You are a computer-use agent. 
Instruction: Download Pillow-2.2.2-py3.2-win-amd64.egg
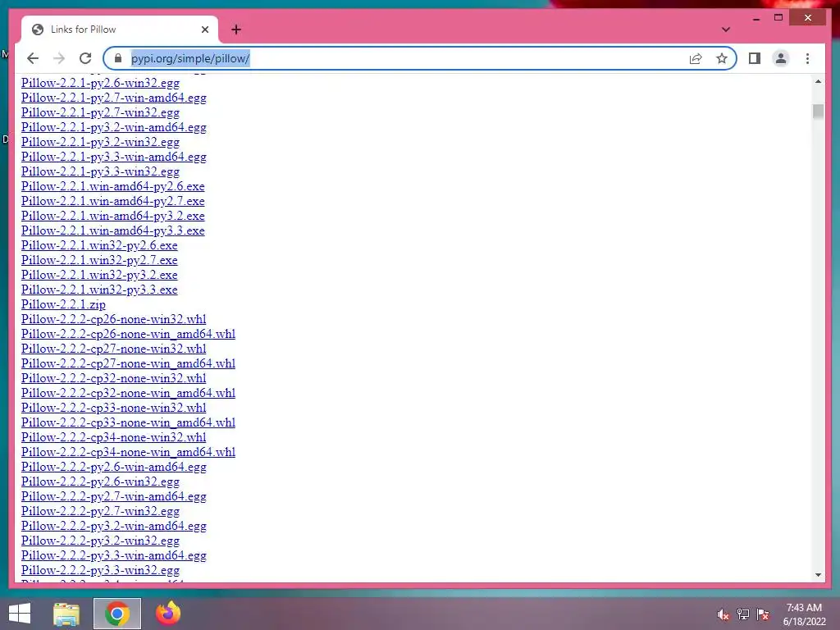pos(113,526)
